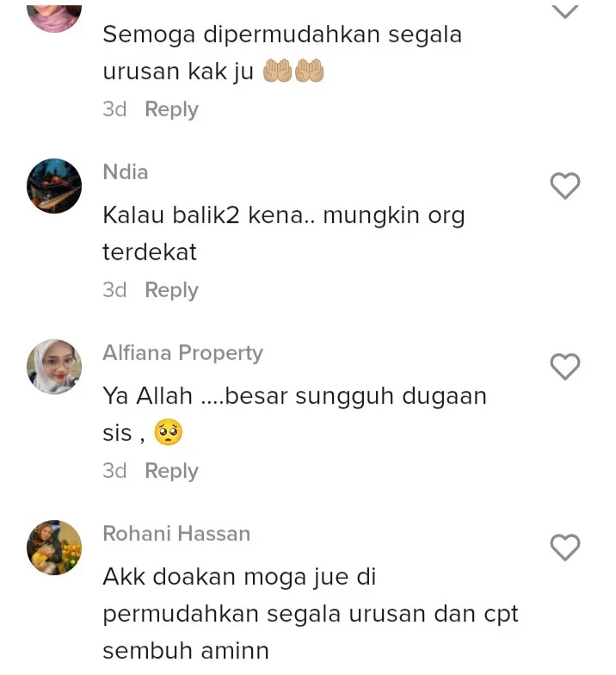
Task: Open the Alfiana Property username link
Action: coord(182,353)
